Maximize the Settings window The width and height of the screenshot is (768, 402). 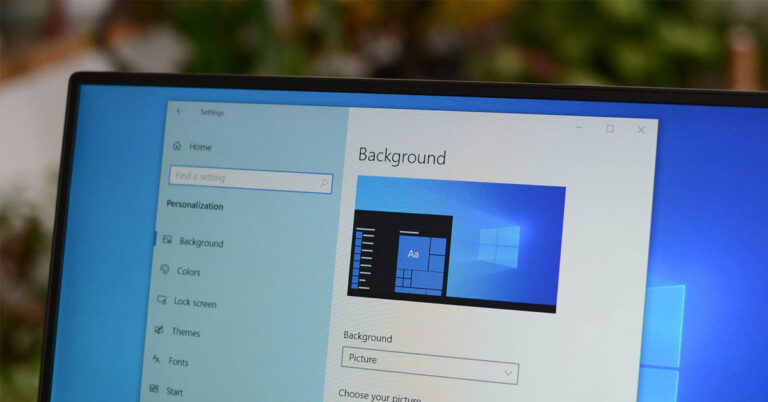610,128
